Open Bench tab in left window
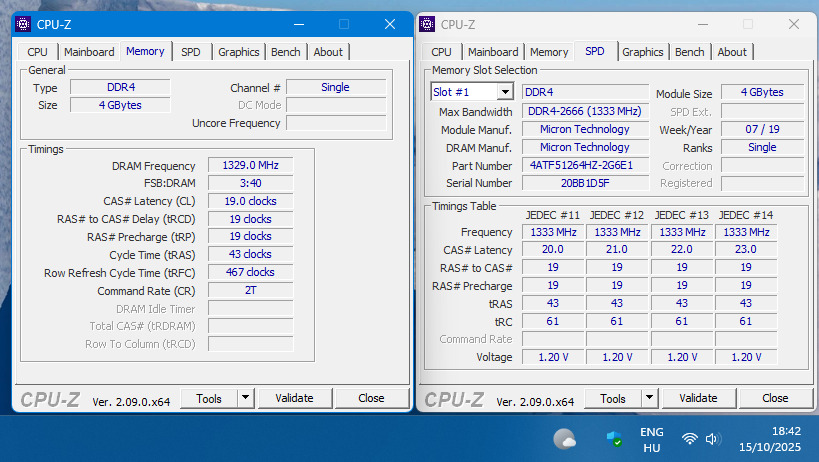 pyautogui.click(x=286, y=52)
